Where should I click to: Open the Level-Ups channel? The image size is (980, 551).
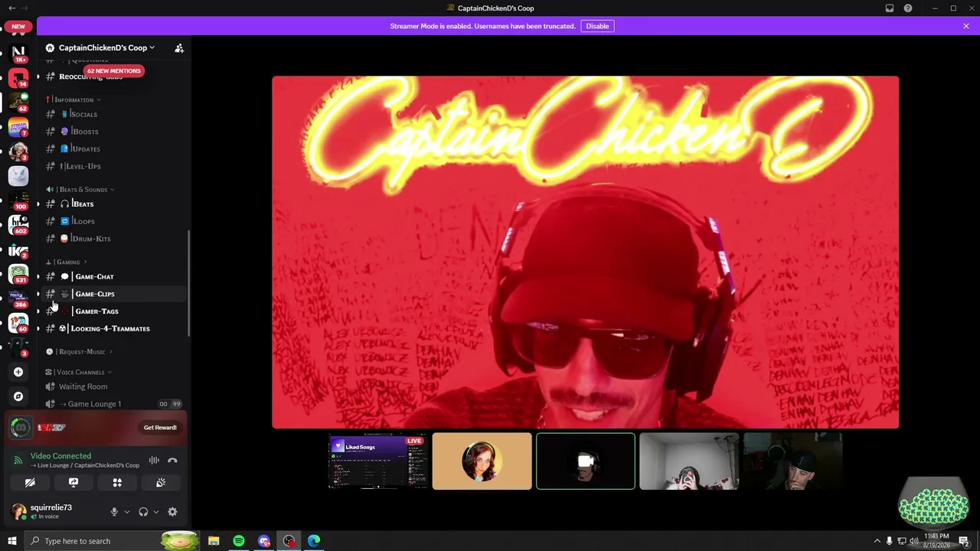coord(113,166)
